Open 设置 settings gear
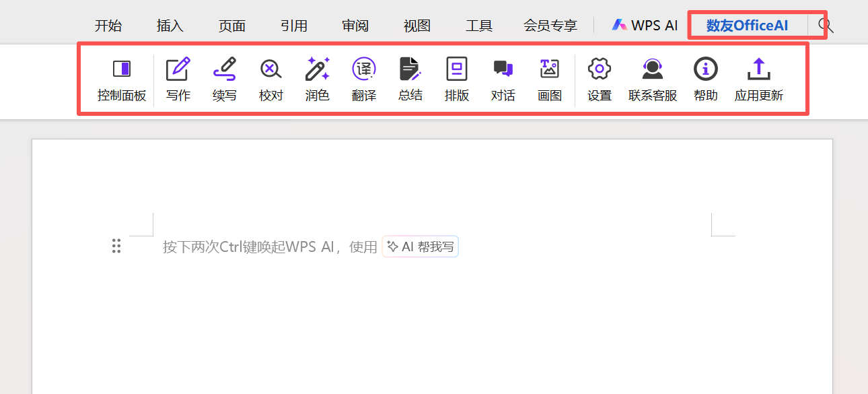Screen dimensions: 868x394 (x=600, y=79)
